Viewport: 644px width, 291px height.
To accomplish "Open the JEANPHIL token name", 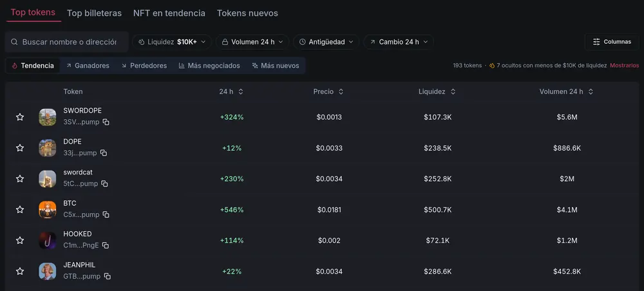I will point(79,265).
